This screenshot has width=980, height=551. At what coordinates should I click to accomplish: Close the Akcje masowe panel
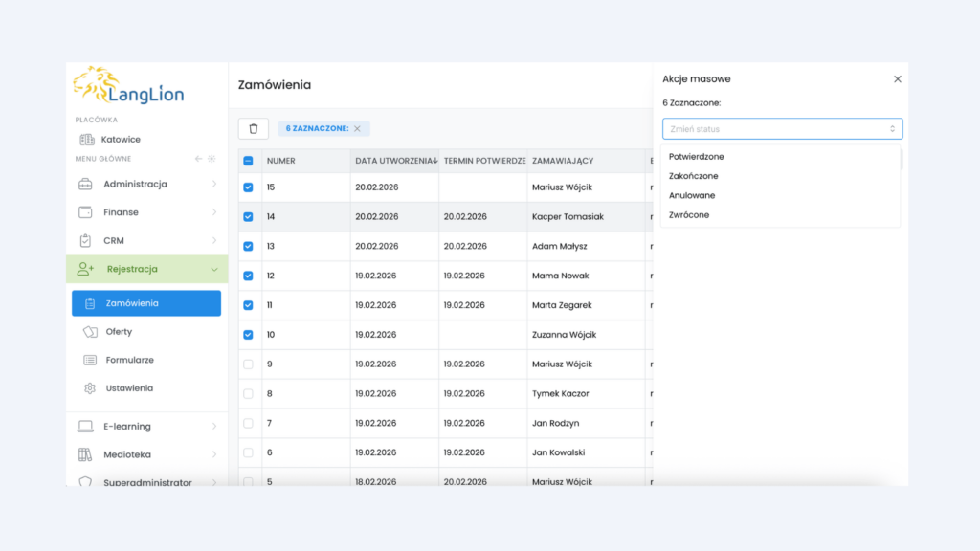(x=898, y=79)
